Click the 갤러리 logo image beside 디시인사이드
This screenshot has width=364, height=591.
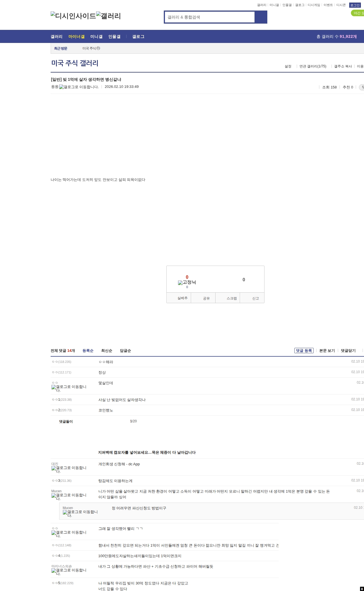coord(109,16)
